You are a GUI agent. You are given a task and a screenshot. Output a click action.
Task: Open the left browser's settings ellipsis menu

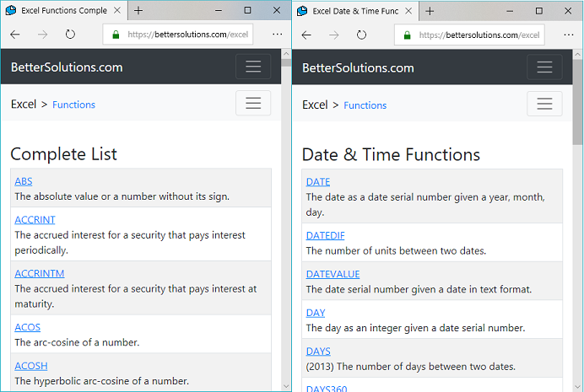click(x=277, y=35)
